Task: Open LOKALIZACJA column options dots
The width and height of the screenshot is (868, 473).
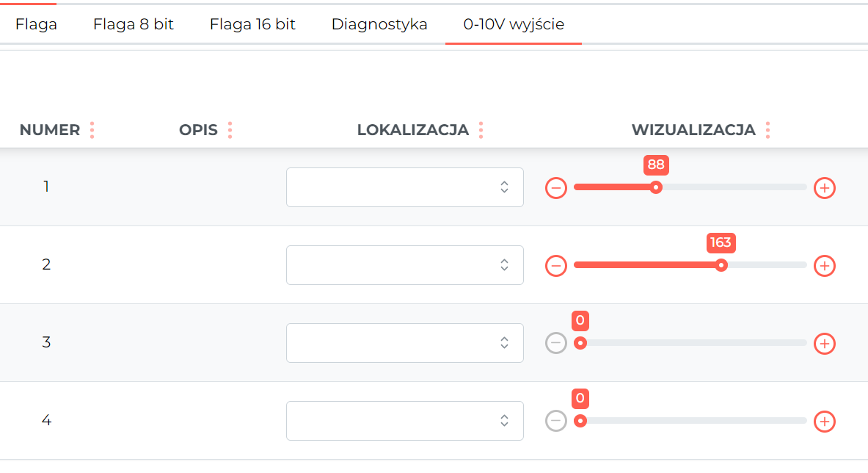Action: click(x=481, y=130)
